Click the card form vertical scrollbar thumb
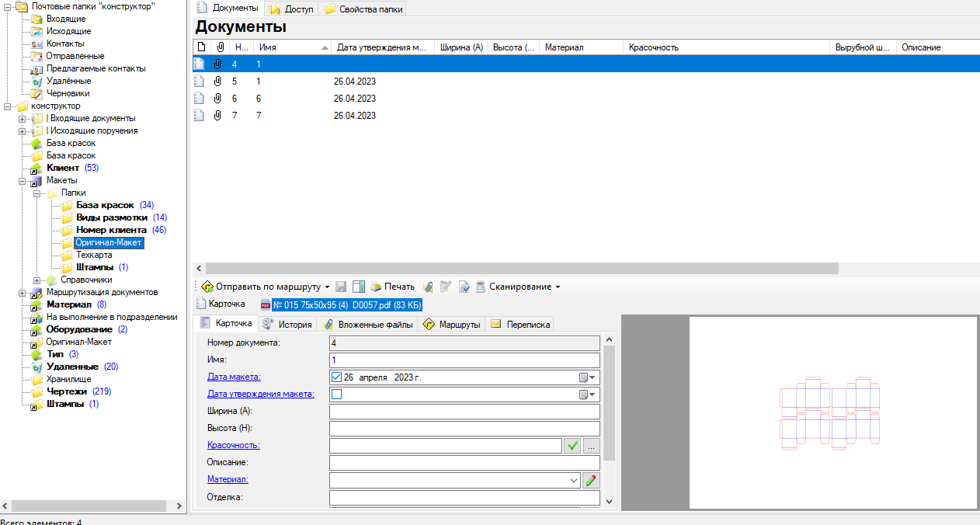 pos(610,404)
